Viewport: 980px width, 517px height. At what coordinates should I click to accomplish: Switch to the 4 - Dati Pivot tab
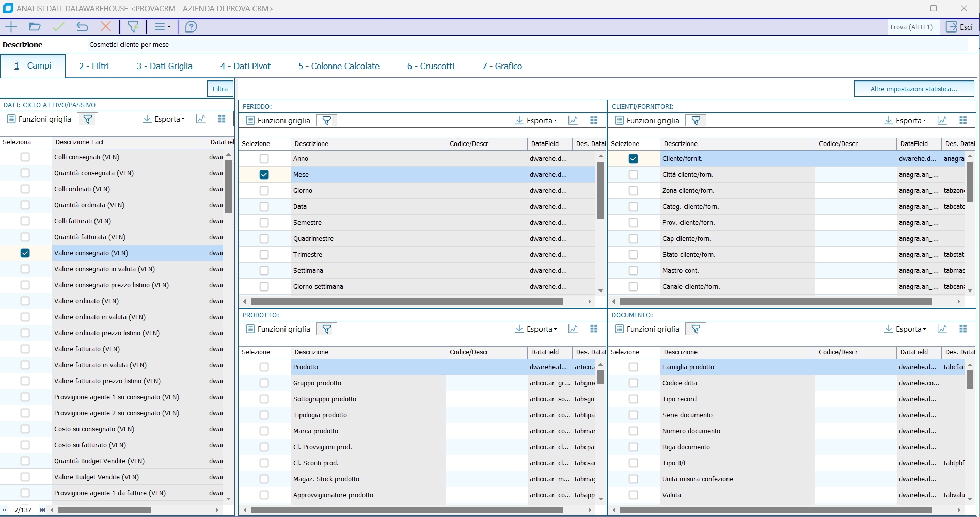click(245, 66)
